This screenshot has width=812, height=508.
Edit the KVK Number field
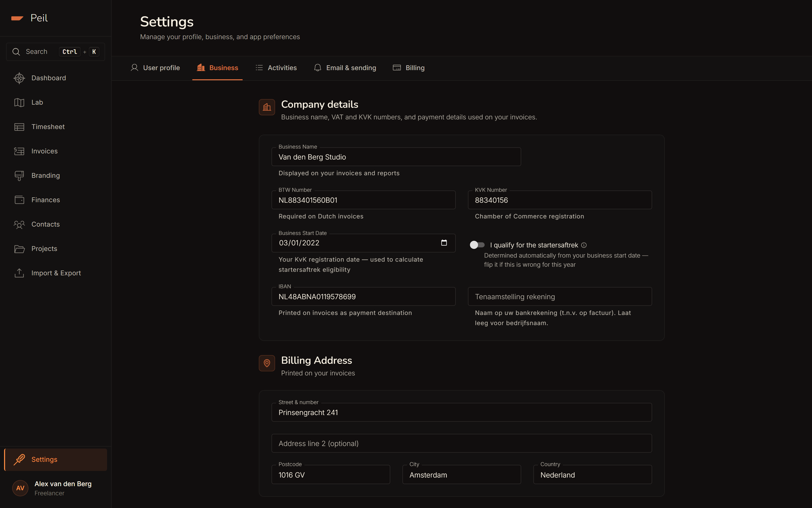pyautogui.click(x=560, y=200)
